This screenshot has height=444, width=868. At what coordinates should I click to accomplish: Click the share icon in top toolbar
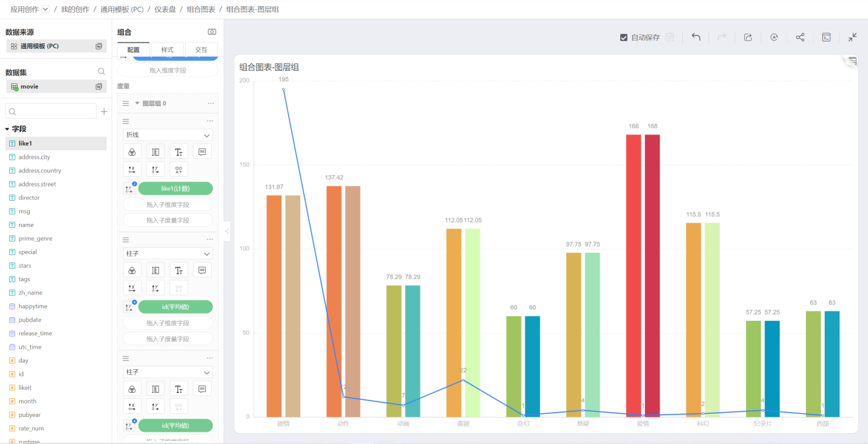point(800,37)
